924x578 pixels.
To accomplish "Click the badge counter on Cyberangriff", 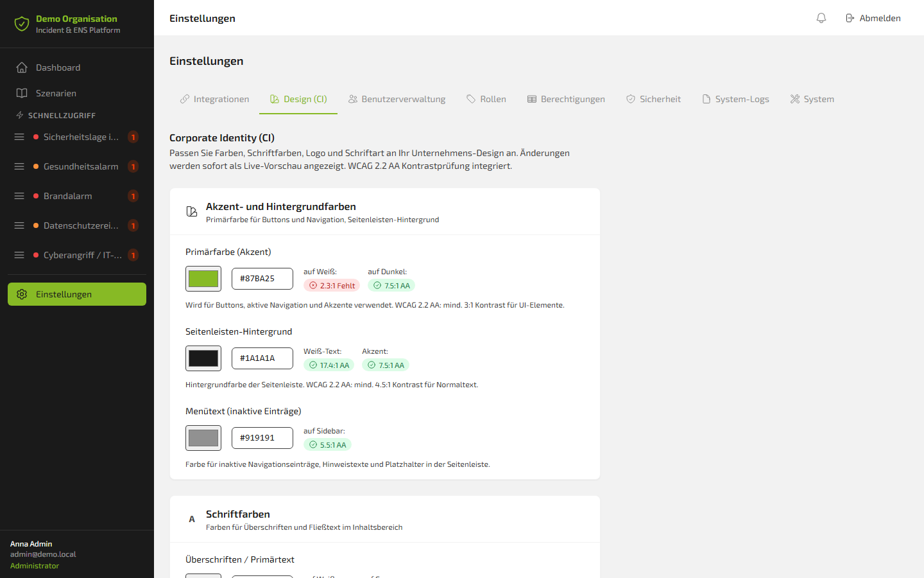I will click(x=133, y=255).
